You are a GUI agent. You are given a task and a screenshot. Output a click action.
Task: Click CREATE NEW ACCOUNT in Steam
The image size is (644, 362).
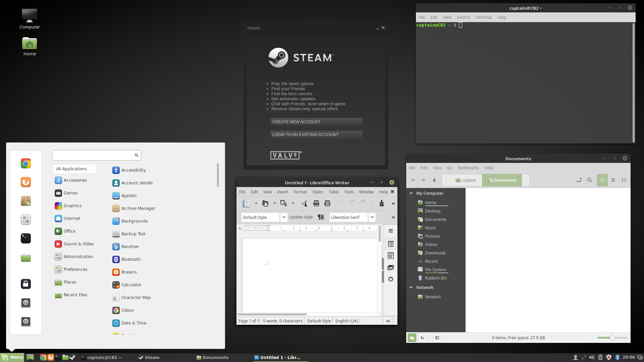[x=316, y=122]
